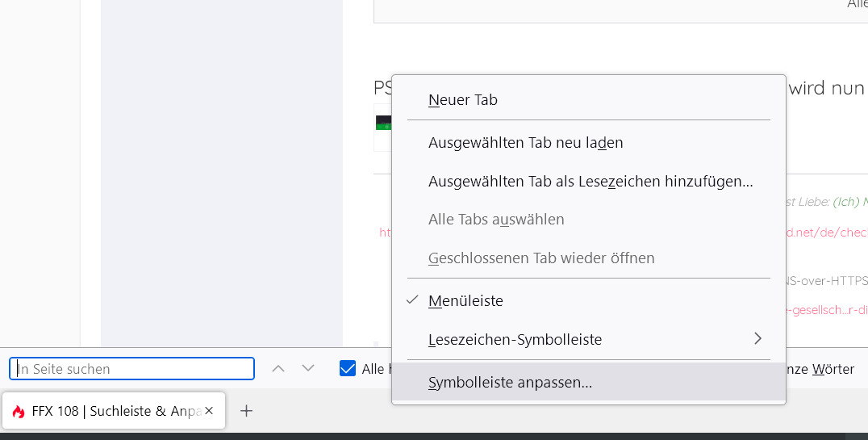Open Symbolleiste anpassen… from the menu

tap(510, 383)
